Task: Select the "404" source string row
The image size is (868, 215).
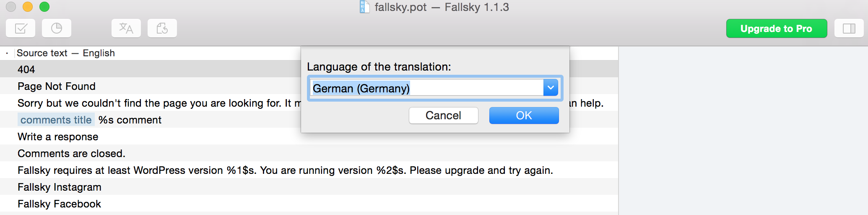Action: [26, 69]
